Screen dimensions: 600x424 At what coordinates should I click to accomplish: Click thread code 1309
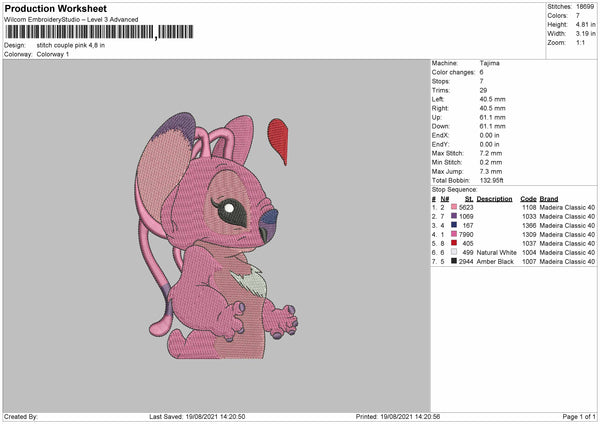tap(529, 235)
